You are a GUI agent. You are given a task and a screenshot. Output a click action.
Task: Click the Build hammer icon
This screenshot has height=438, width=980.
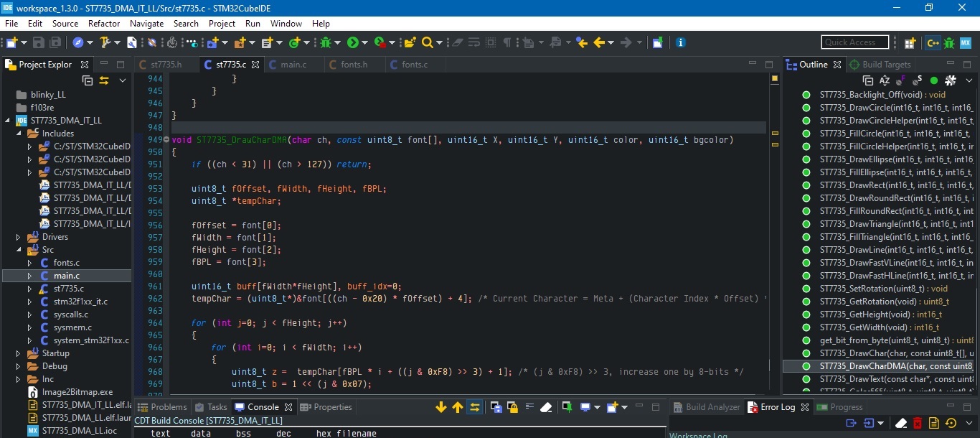point(105,43)
